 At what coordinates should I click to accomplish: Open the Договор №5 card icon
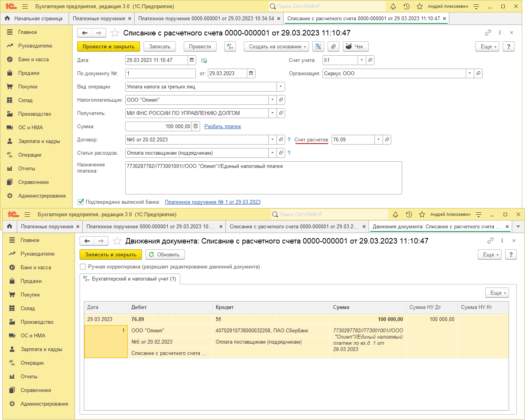(281, 139)
